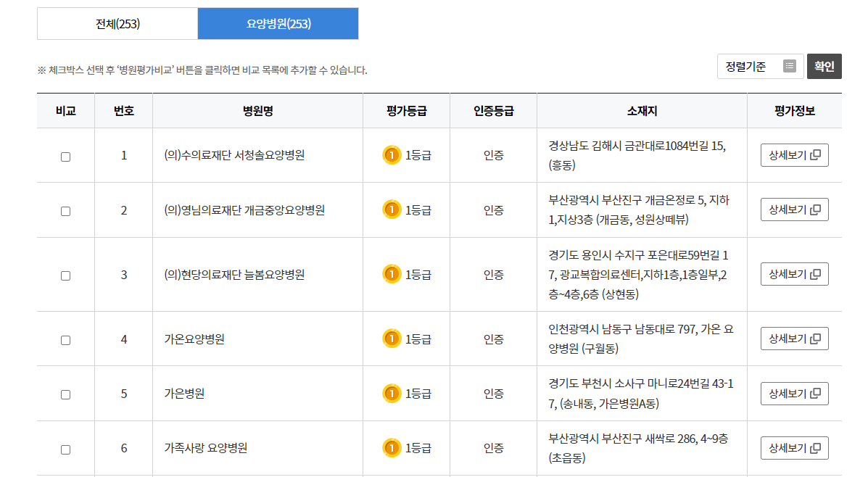
Task: Click the grade 1 medal icon for 서청솔요양병원
Action: (392, 155)
